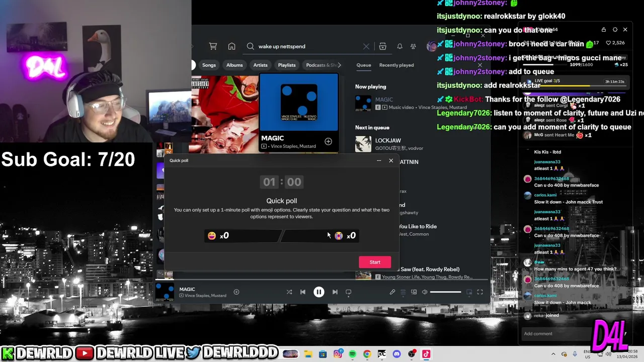644x362 pixels.
Task: Toggle the queue panel icon in player bar
Action: click(403, 292)
